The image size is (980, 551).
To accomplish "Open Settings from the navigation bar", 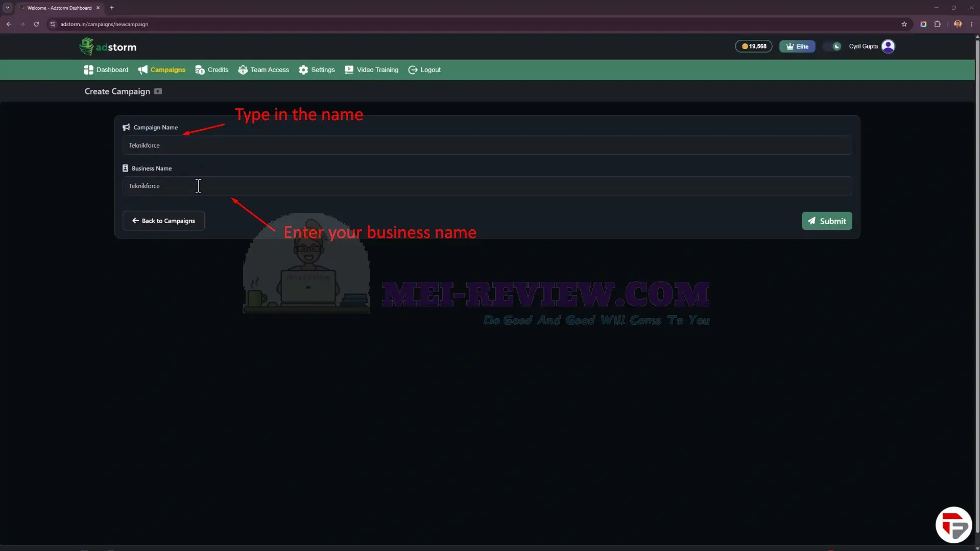I will coord(317,70).
